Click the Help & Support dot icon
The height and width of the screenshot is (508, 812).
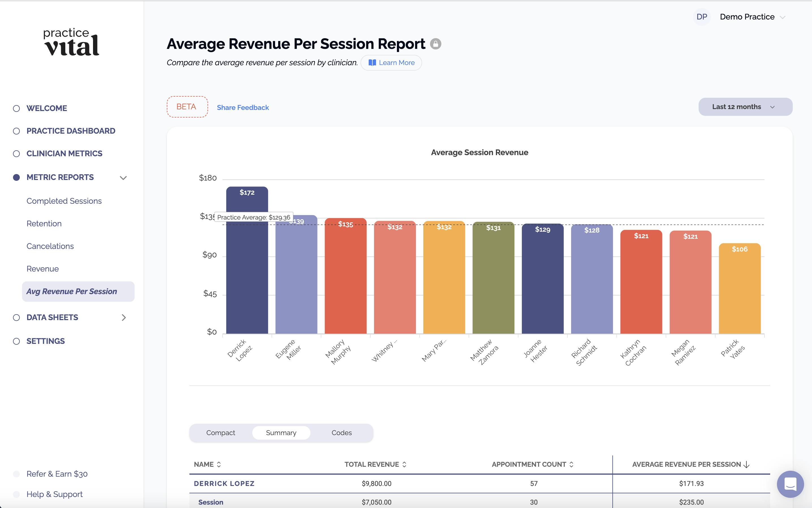point(16,494)
